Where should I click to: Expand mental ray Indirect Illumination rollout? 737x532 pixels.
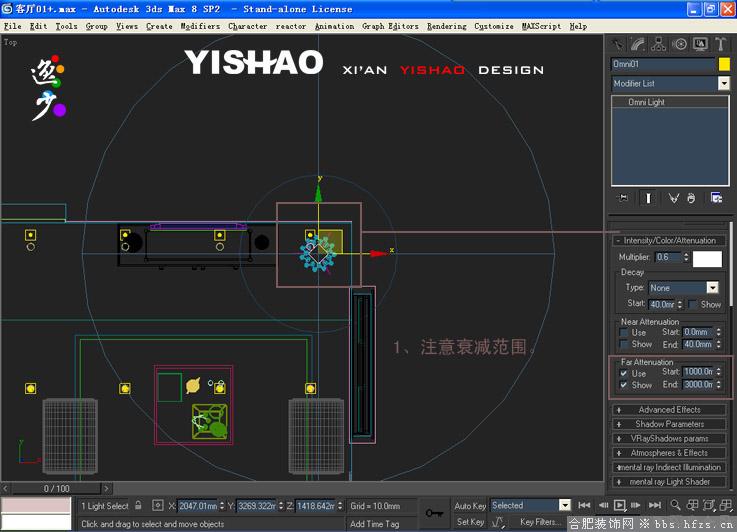click(669, 468)
